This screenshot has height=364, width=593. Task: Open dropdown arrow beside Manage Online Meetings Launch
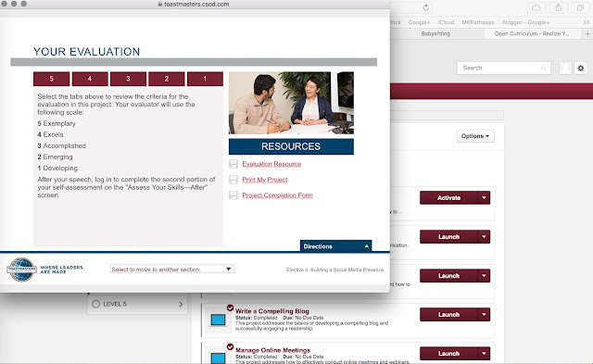[x=484, y=354]
